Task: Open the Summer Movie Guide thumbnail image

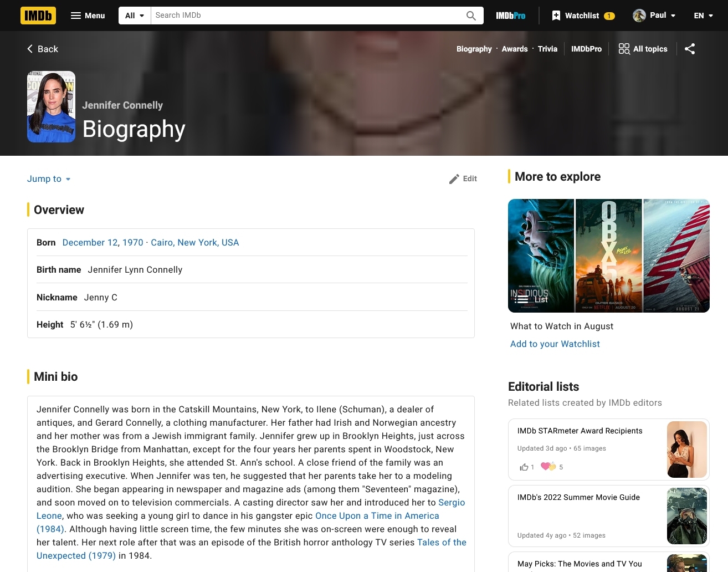Action: tap(687, 516)
